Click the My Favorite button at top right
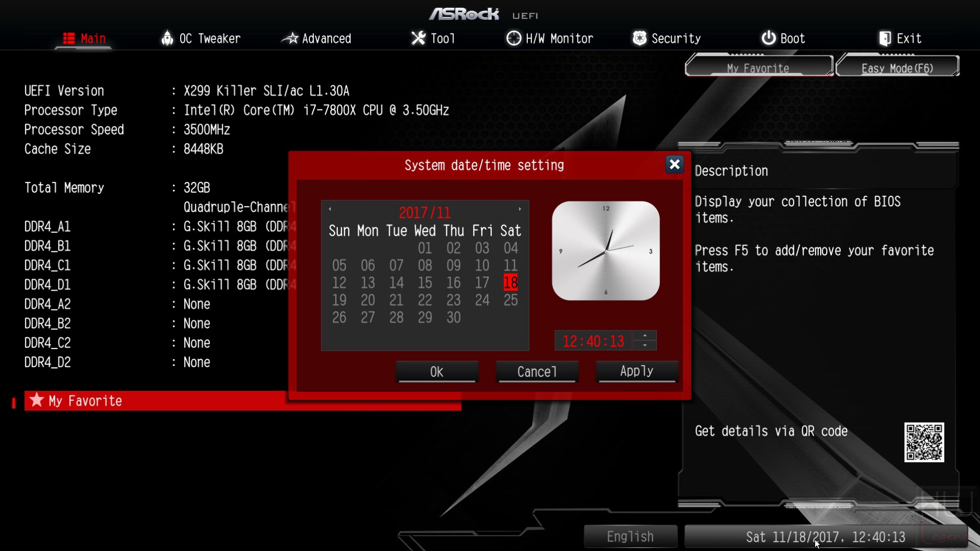980x551 pixels. (x=758, y=68)
